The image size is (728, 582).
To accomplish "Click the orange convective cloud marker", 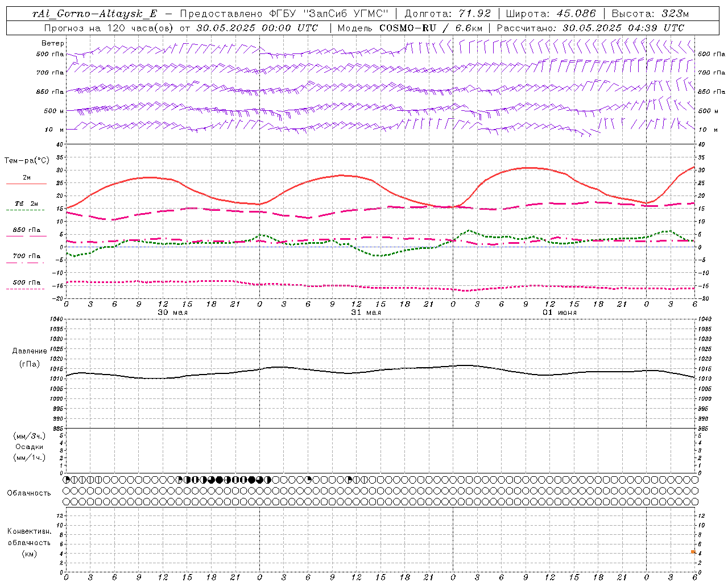I will tap(693, 551).
